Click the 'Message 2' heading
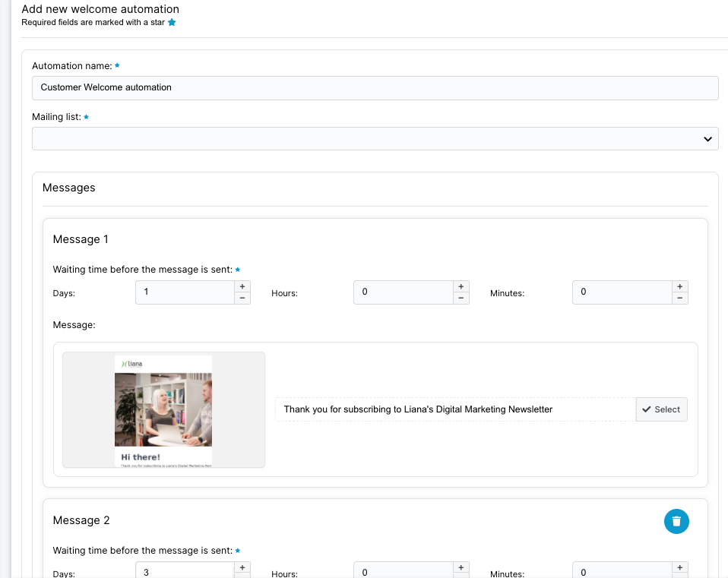Viewport: 728px width, 578px height. [x=81, y=520]
